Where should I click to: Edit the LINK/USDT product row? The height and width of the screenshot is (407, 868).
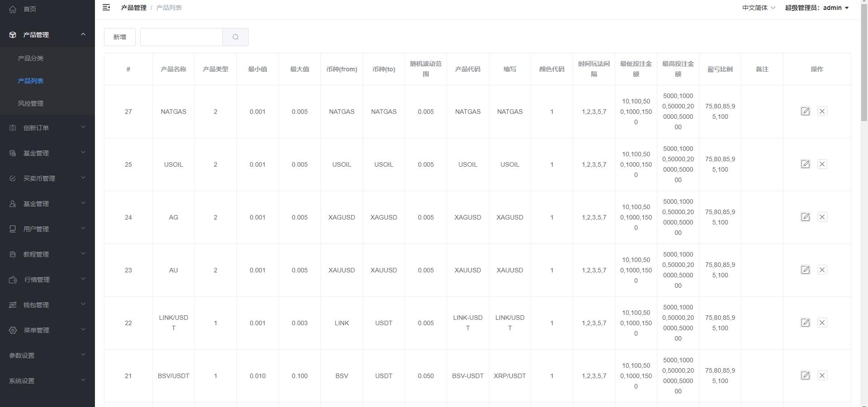pyautogui.click(x=805, y=323)
